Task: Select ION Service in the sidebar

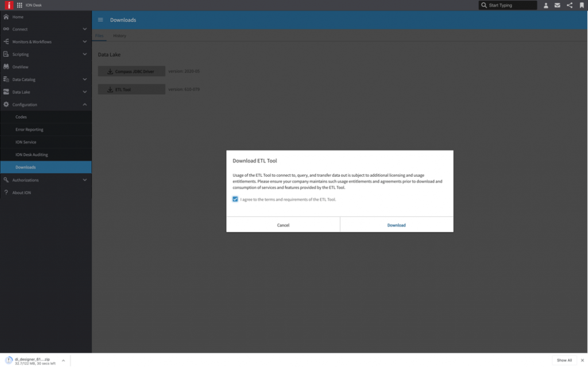Action: click(x=26, y=142)
